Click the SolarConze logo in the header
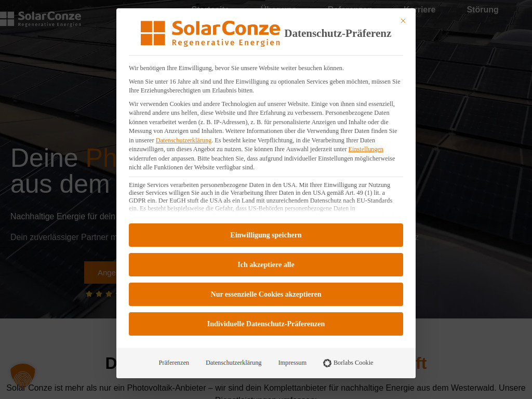The height and width of the screenshot is (399, 532). pyautogui.click(x=41, y=19)
